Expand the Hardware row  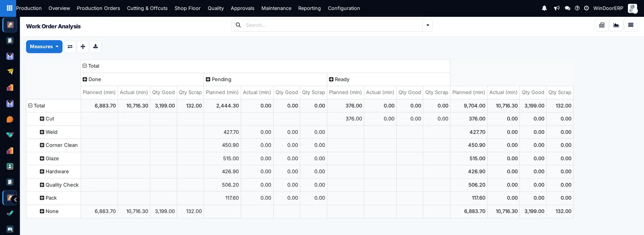(x=54, y=172)
